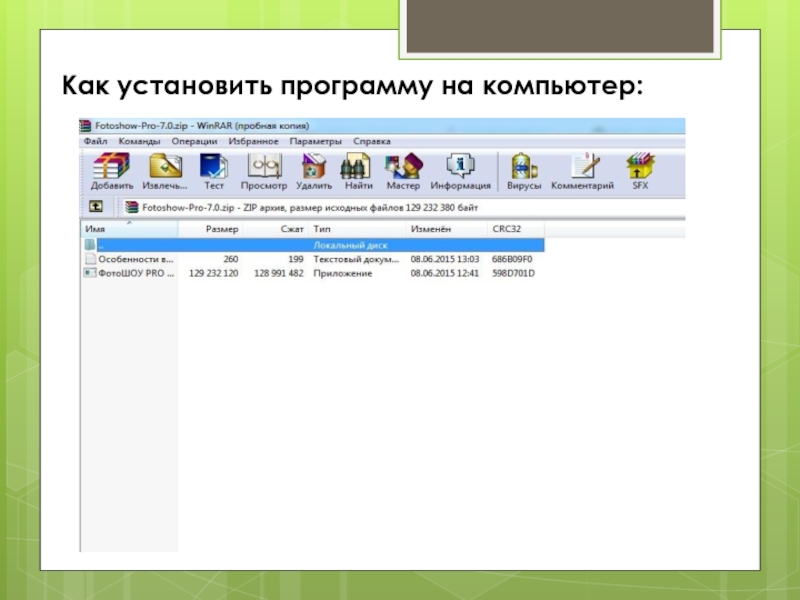Image resolution: width=800 pixels, height=600 pixels.
Task: Click the Приложение type cell
Action: 342,273
